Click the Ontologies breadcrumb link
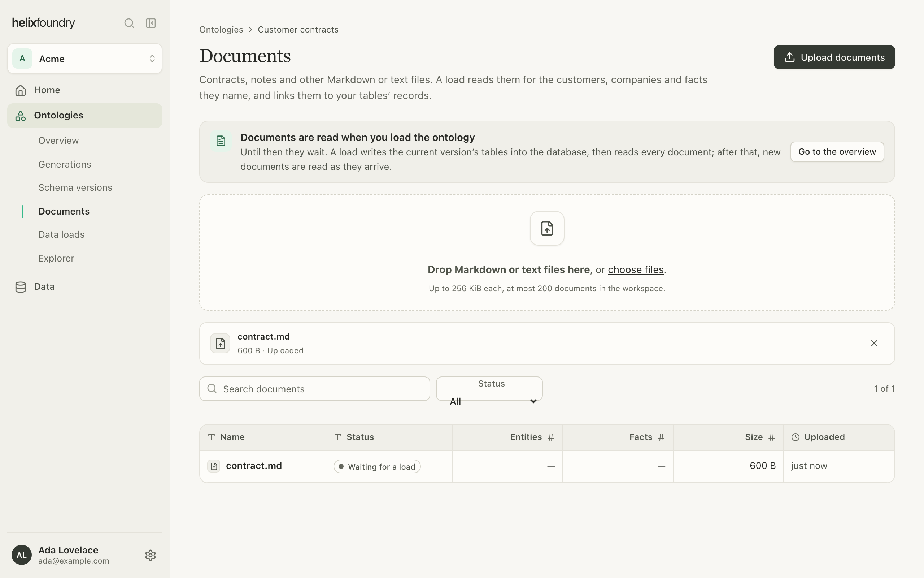The image size is (924, 578). 221,29
